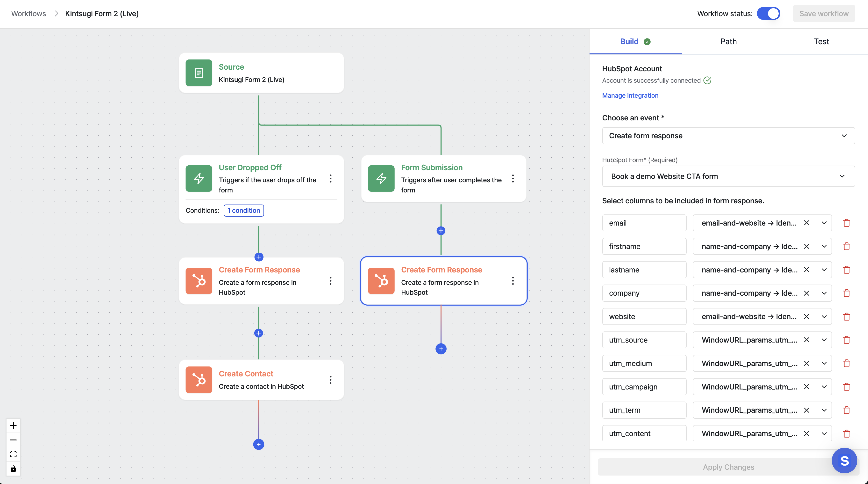Expand the utm_content mapping dropdown
The width and height of the screenshot is (868, 484).
coord(824,433)
